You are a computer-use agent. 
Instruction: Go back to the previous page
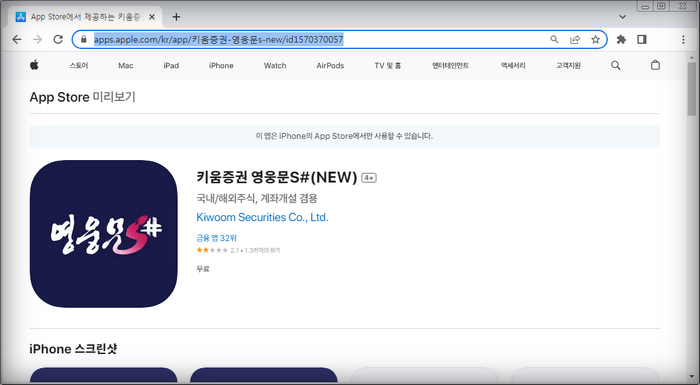17,39
